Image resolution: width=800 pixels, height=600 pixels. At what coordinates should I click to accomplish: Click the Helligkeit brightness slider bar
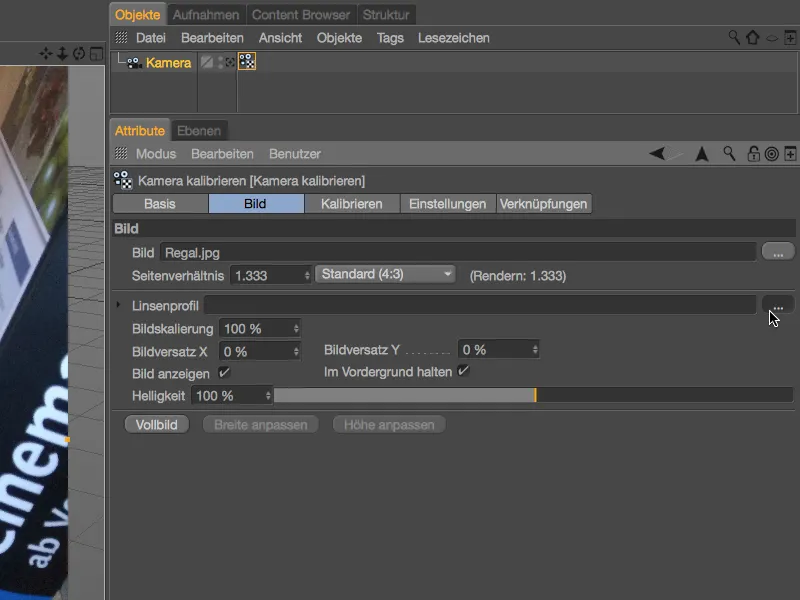tap(533, 395)
